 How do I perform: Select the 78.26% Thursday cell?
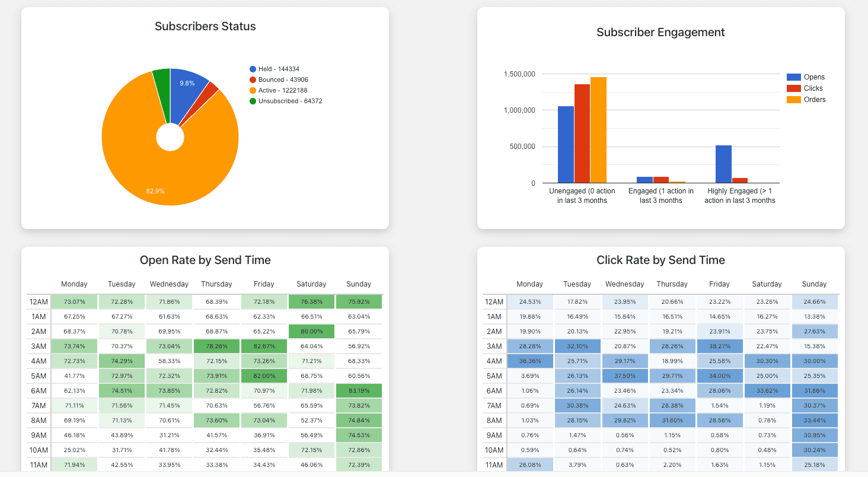[216, 346]
